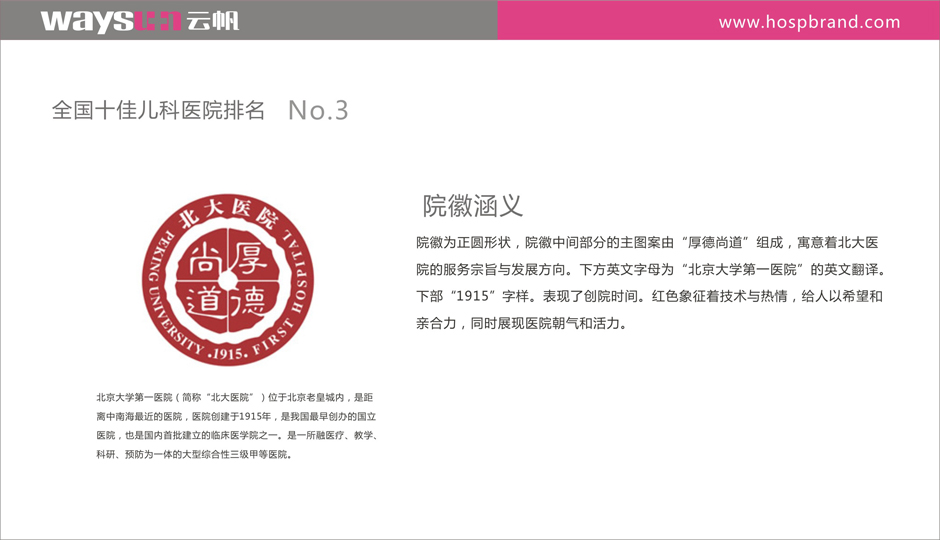Click caption line starting 北京大学第一医院（简称
Screen dimensions: 940x540
pos(234,397)
